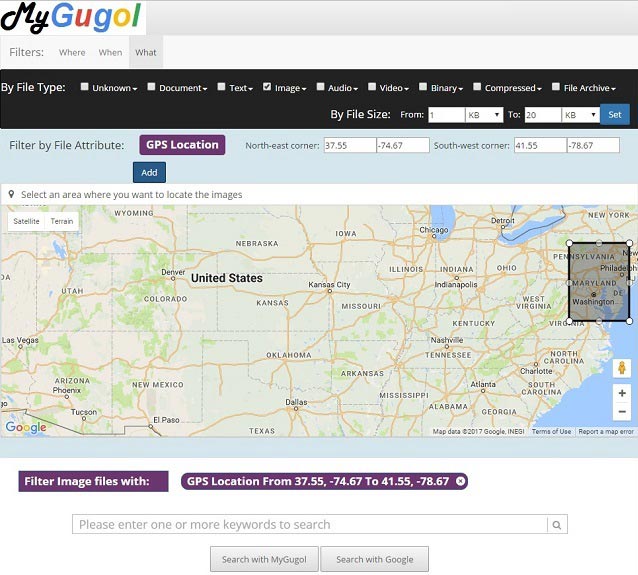638x575 pixels.
Task: Open the From size unit KB dropdown
Action: tap(484, 115)
